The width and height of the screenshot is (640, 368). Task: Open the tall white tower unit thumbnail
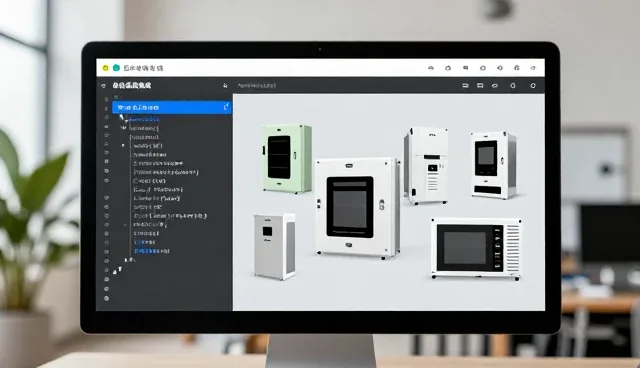pyautogui.click(x=427, y=165)
